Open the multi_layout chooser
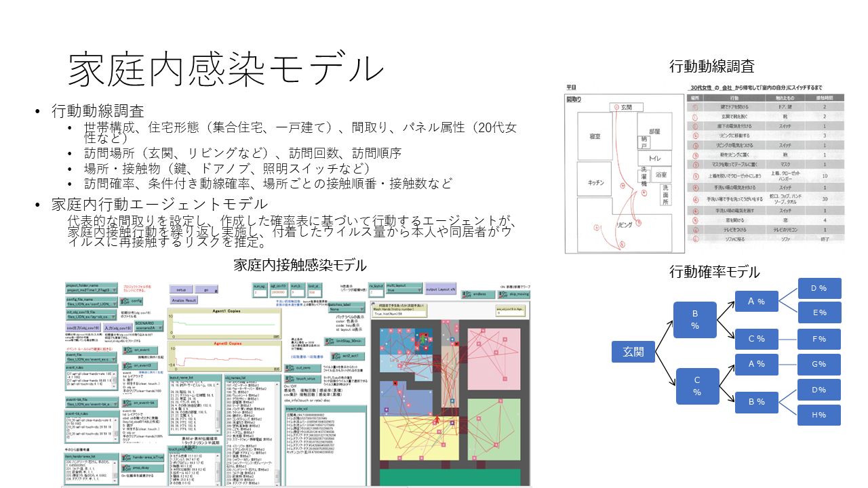The height and width of the screenshot is (488, 868). pos(404,288)
